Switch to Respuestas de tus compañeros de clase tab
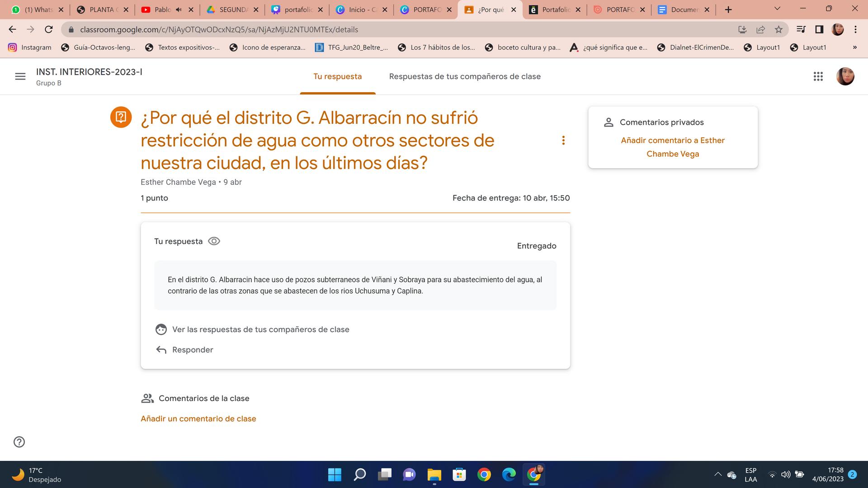868x488 pixels. coord(465,76)
